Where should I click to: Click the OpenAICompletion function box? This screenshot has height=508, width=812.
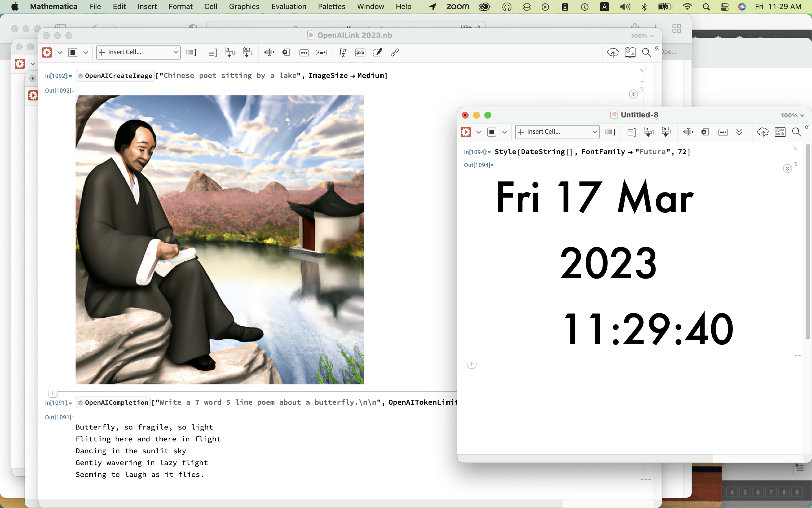click(x=113, y=402)
